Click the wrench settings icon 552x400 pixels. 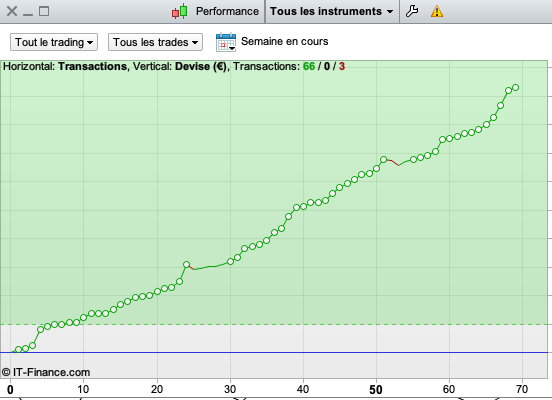pos(412,11)
